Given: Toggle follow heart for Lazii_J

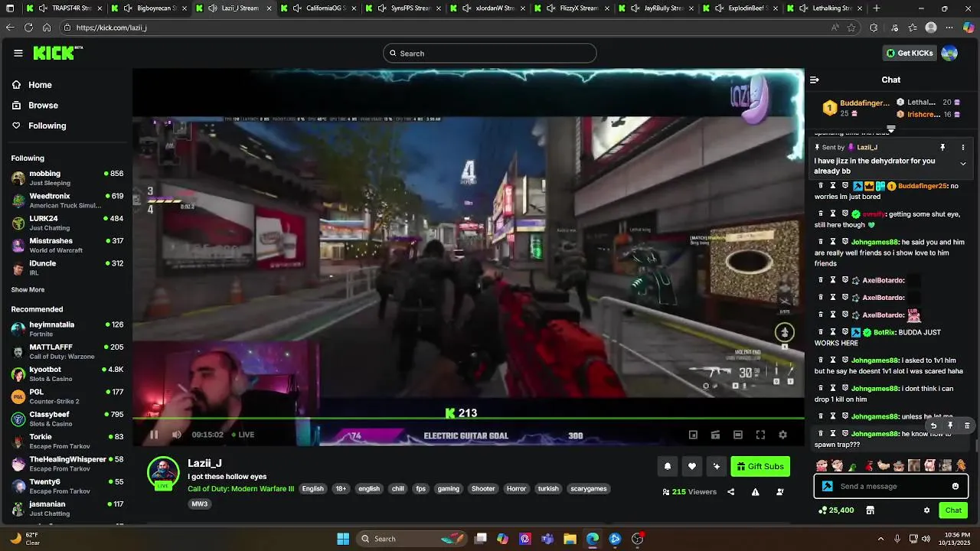Looking at the screenshot, I should tap(692, 466).
